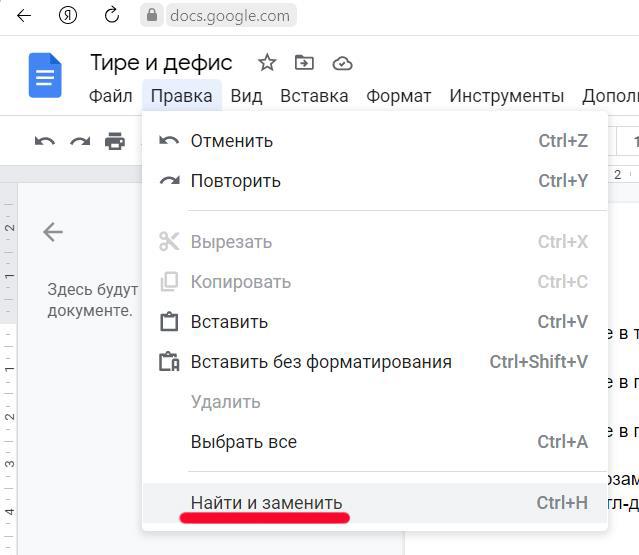Choose Отменить from the Правка menu

click(232, 141)
